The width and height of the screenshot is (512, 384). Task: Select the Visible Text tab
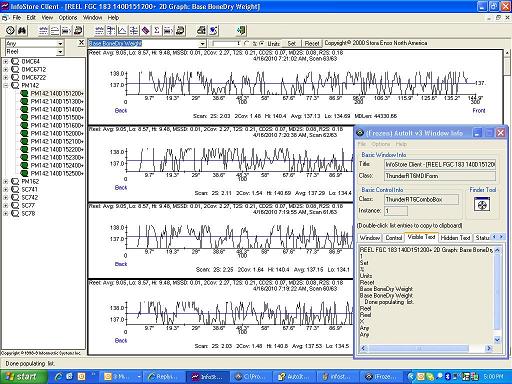point(421,237)
